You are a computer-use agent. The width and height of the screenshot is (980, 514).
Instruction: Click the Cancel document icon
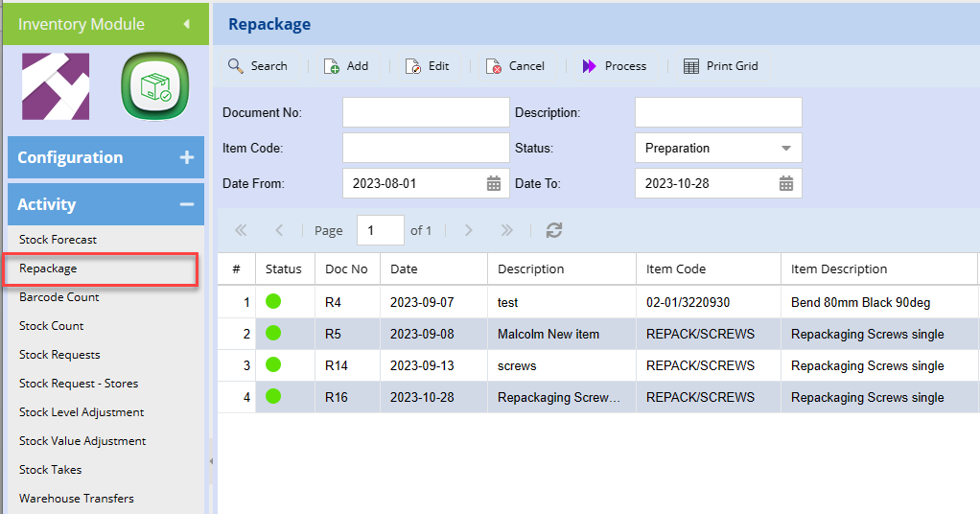click(494, 66)
